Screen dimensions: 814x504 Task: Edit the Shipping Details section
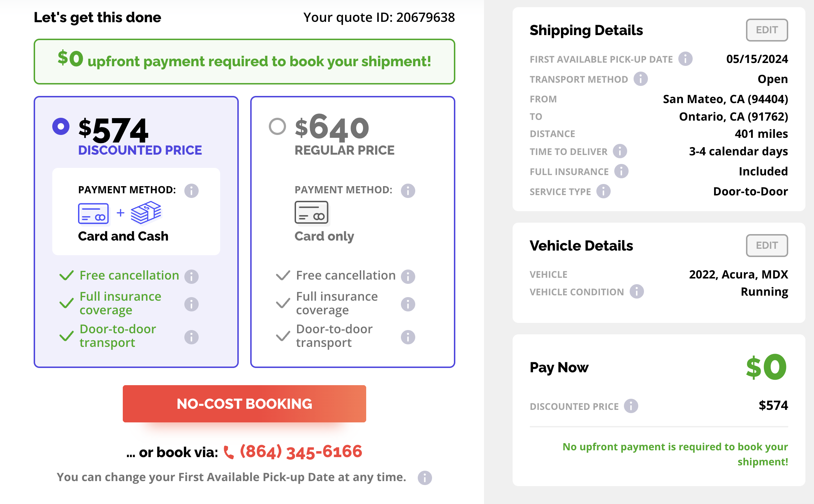click(x=767, y=30)
